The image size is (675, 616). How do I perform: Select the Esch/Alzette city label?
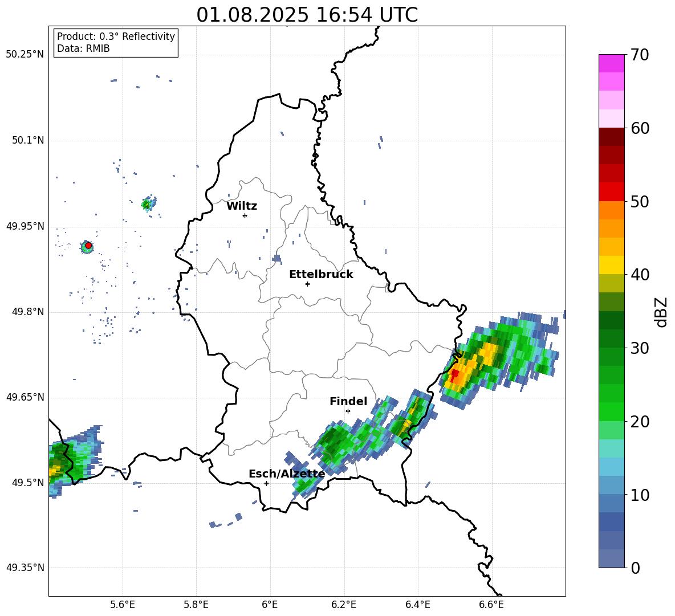point(287,474)
